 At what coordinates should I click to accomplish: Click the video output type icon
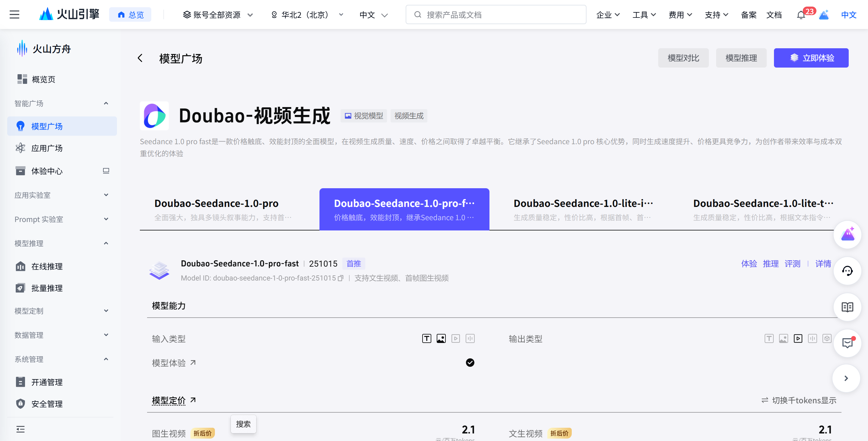pos(798,338)
